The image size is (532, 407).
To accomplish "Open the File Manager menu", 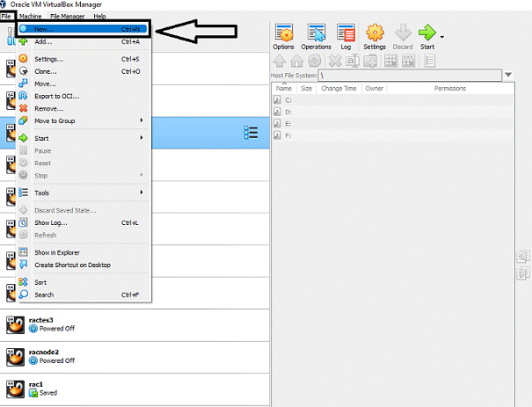I will click(67, 17).
